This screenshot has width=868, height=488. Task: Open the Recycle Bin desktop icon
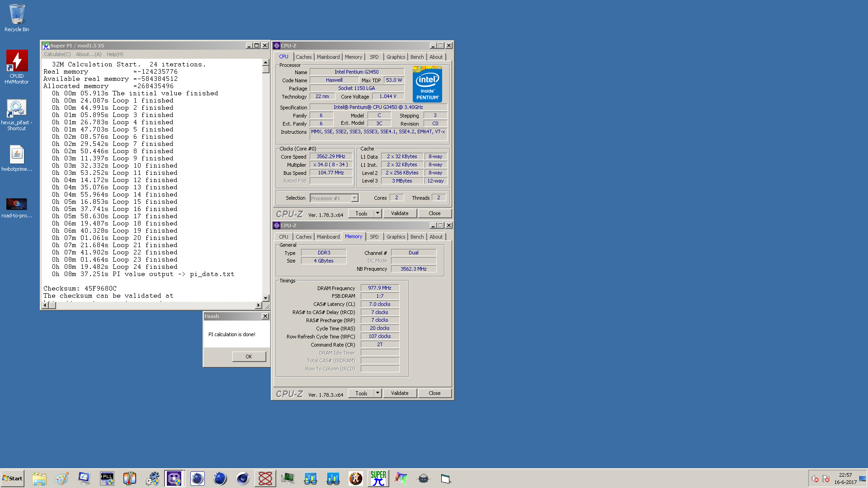(x=17, y=18)
